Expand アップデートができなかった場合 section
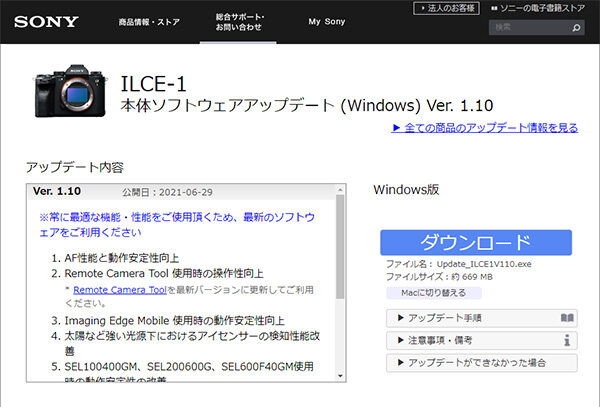This screenshot has width=600, height=407. point(482,363)
